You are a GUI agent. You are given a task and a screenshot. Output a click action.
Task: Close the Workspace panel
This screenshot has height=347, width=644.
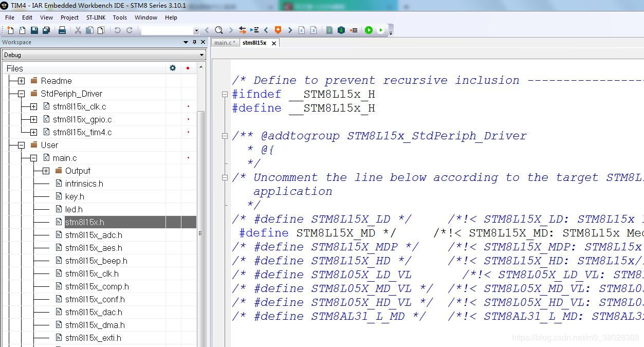click(x=203, y=42)
